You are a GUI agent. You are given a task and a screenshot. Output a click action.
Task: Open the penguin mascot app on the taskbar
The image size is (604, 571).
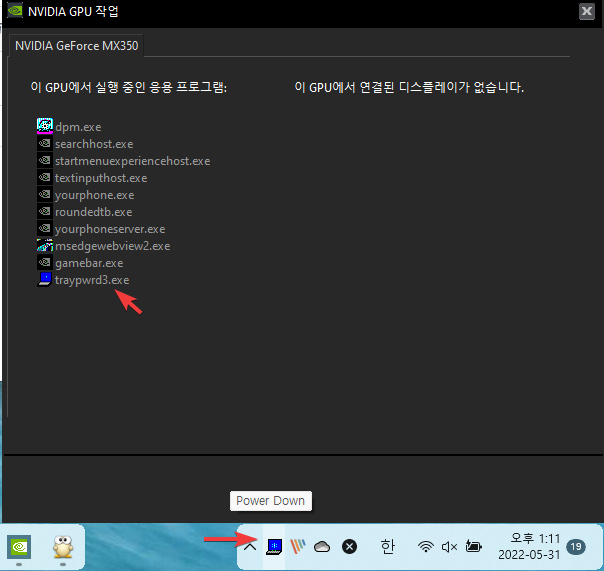click(63, 546)
